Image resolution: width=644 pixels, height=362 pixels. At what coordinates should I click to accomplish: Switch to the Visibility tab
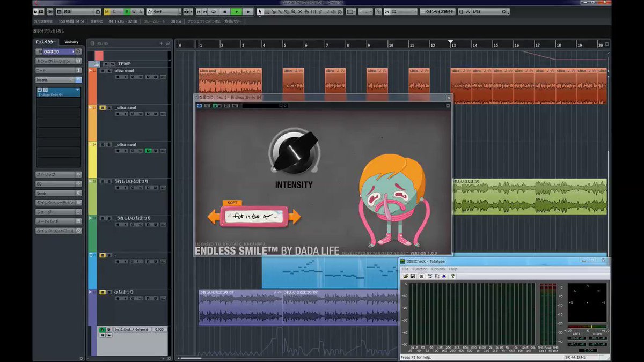tap(71, 42)
